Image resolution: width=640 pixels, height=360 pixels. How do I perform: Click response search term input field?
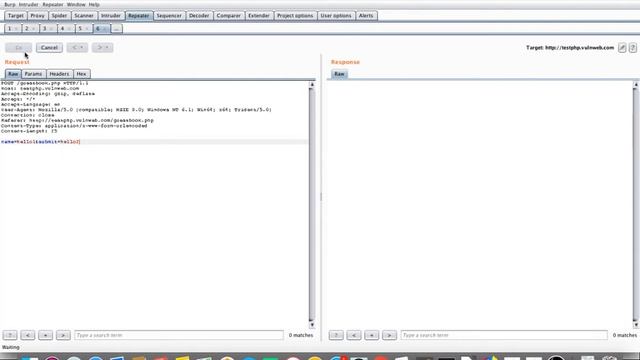coord(504,335)
